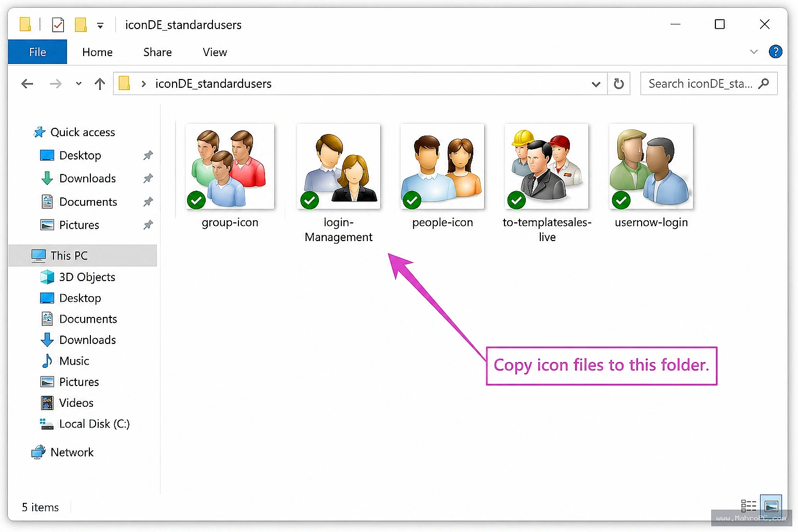
Task: Click the Local Disk drive icon
Action: (x=47, y=424)
